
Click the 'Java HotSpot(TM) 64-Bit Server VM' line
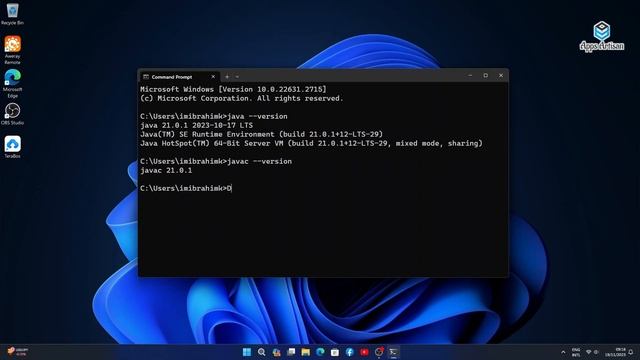[x=311, y=143]
